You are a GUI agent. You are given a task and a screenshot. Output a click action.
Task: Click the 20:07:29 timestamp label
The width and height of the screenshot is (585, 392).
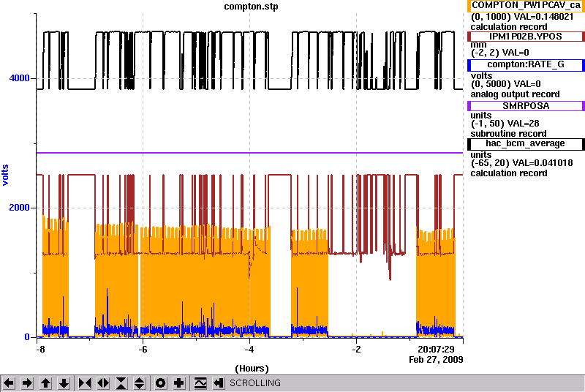pos(436,350)
